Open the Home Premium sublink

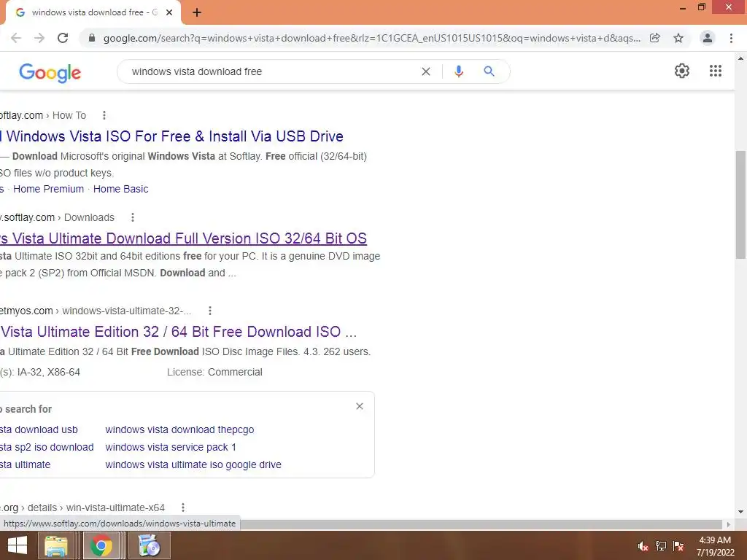tap(49, 189)
